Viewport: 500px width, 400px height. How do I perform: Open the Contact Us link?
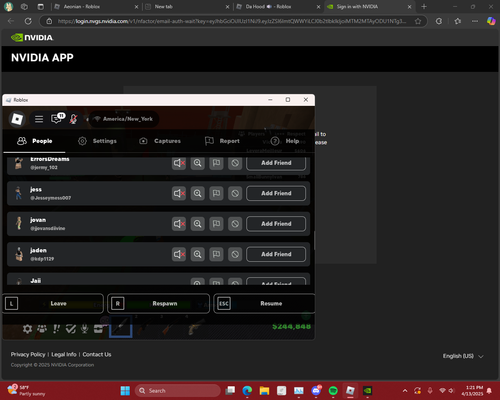pos(97,354)
